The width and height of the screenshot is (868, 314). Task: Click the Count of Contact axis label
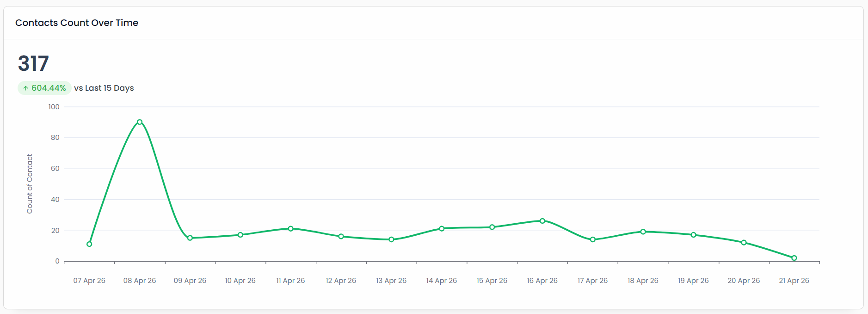tap(30, 184)
